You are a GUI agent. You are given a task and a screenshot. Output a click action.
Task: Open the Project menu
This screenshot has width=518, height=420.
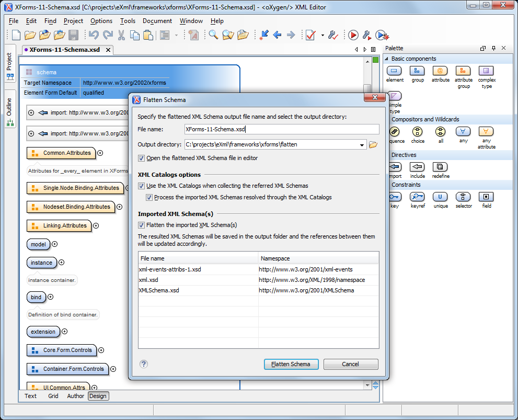point(73,21)
